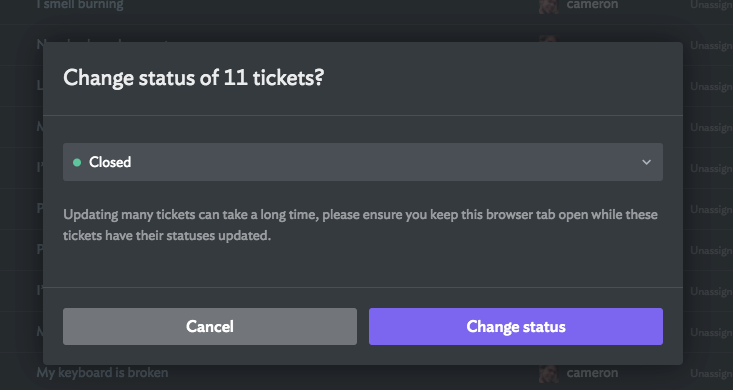This screenshot has width=733, height=390.
Task: Click cameron's avatar in the 'I smell burning' row
Action: tap(548, 6)
